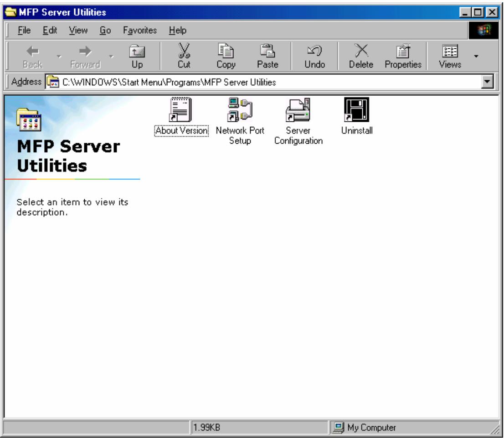Click the Views toolbar button

click(450, 56)
